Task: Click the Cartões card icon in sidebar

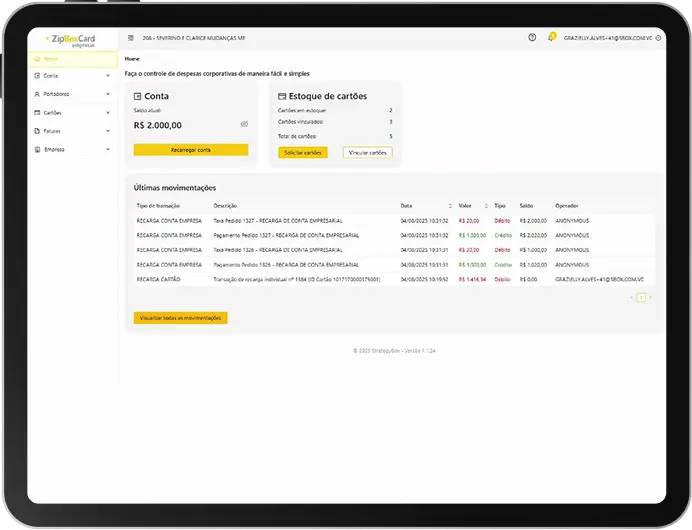Action: coord(38,113)
